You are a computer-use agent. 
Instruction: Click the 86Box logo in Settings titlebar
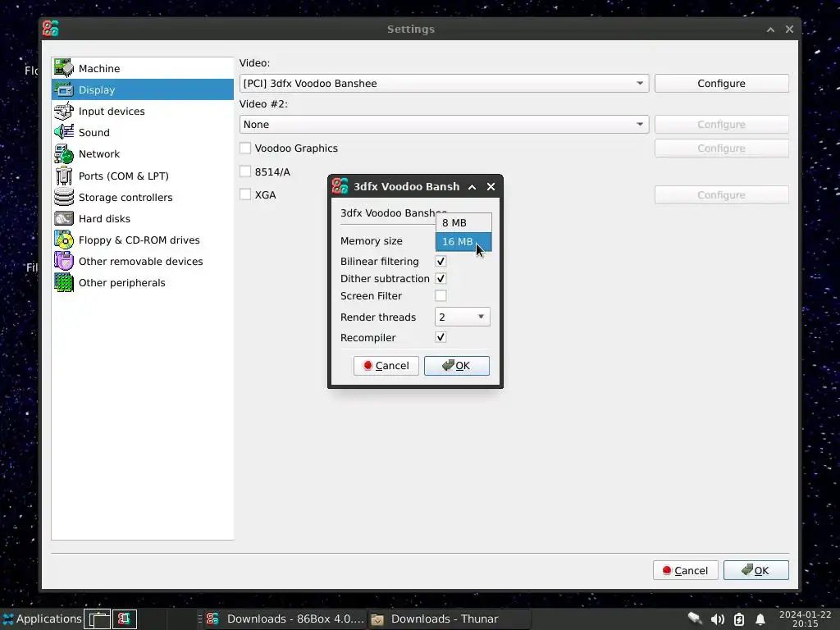tap(50, 29)
